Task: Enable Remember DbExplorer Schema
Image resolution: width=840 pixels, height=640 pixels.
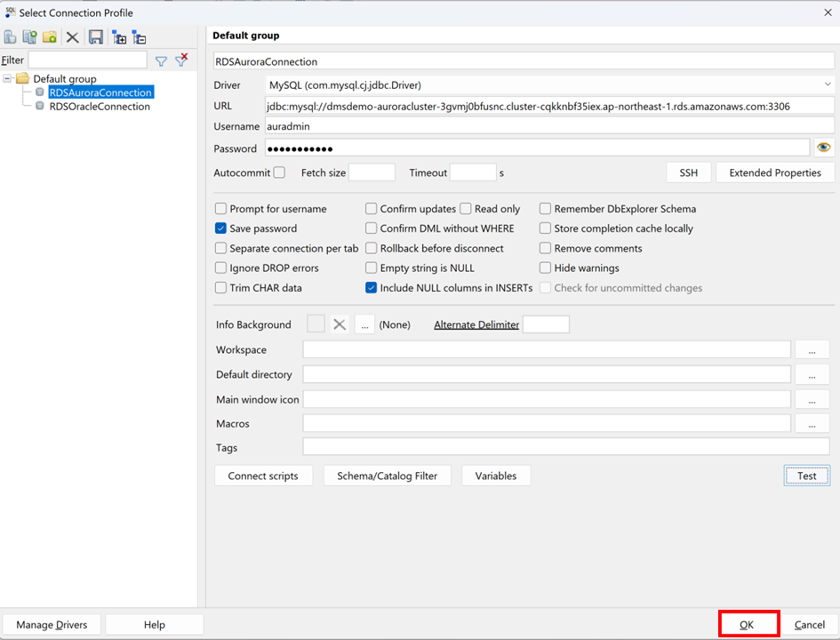Action: click(546, 208)
